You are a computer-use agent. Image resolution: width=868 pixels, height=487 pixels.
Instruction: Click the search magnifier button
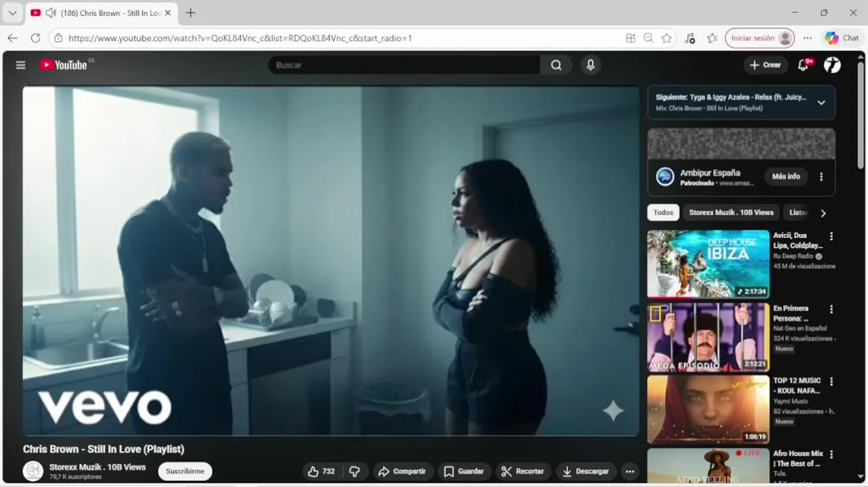pos(556,65)
